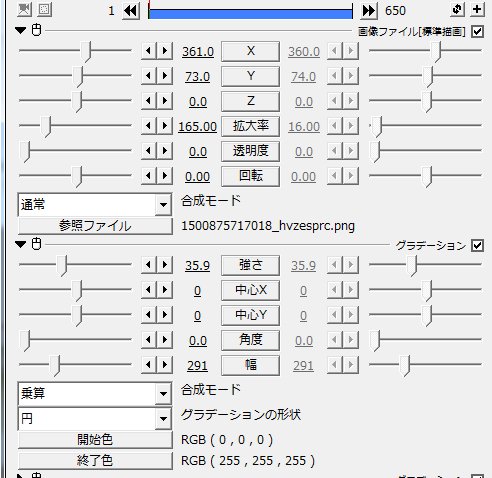This screenshot has height=478, width=492.
Task: Click the Y value 73.0
Action: click(x=197, y=77)
